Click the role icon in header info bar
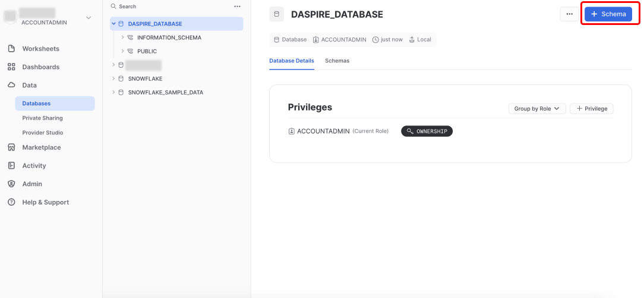Viewport: 644px width, 298px height. pos(316,40)
